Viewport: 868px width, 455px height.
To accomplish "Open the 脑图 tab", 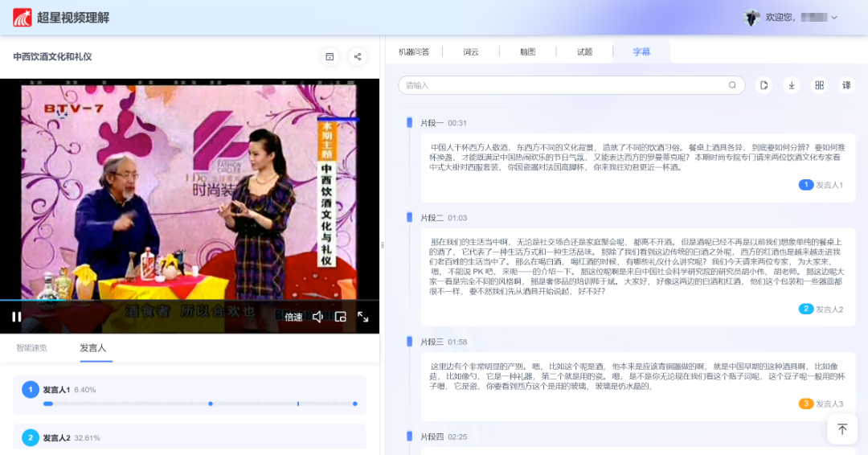I will (527, 52).
